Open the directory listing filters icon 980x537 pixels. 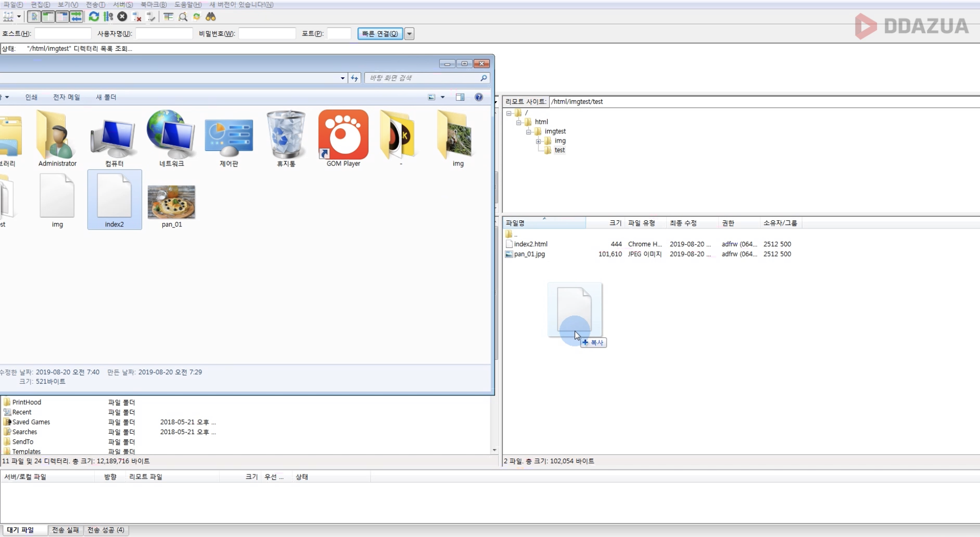click(168, 17)
